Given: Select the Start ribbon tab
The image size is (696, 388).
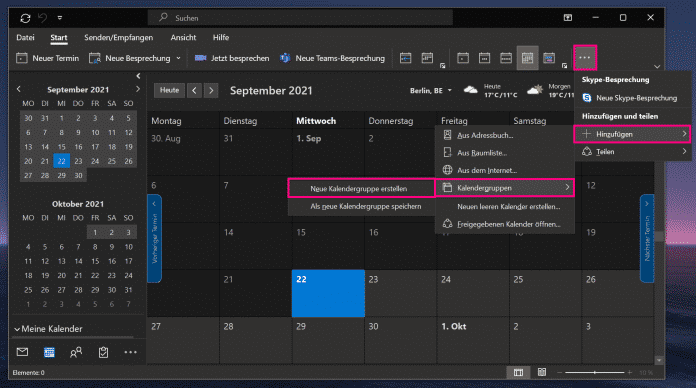Looking at the screenshot, I should click(59, 38).
